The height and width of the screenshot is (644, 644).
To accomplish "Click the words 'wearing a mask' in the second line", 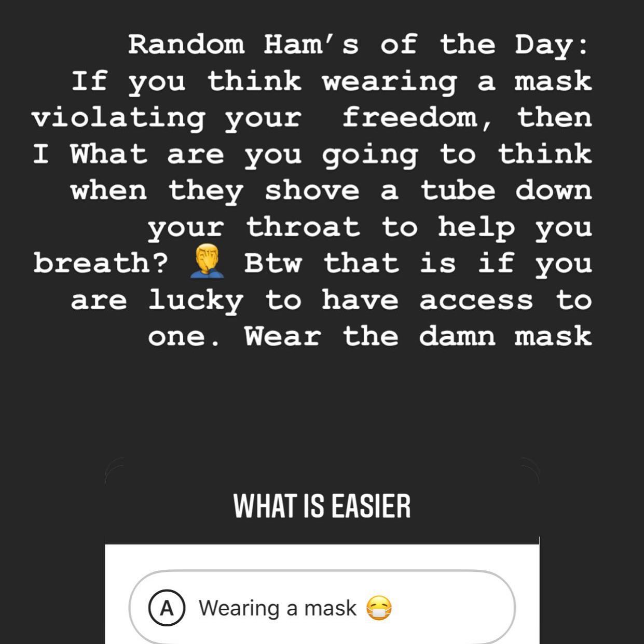I will (x=457, y=81).
